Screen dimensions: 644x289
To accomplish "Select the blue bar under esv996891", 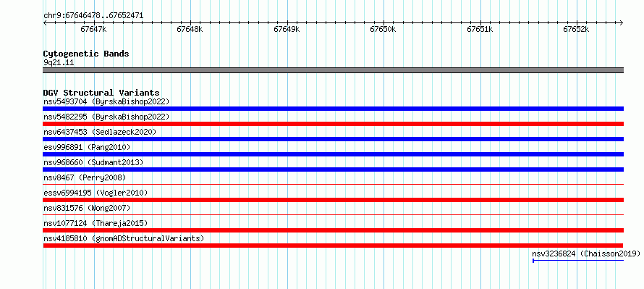I will [x=333, y=154].
